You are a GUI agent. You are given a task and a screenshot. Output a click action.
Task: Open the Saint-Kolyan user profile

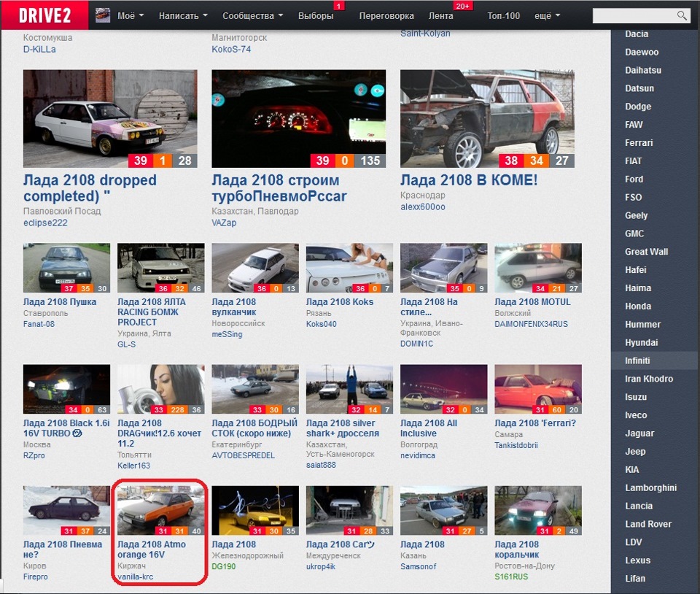425,33
